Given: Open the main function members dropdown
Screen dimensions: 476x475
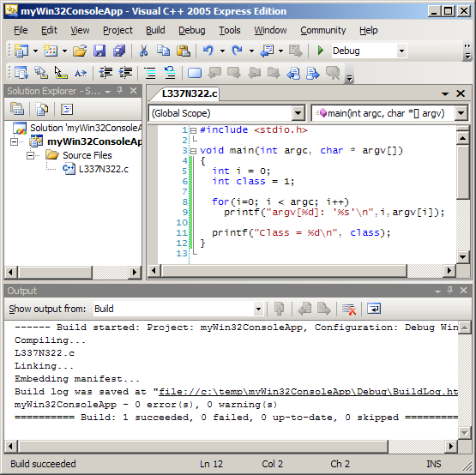Looking at the screenshot, I should click(461, 113).
